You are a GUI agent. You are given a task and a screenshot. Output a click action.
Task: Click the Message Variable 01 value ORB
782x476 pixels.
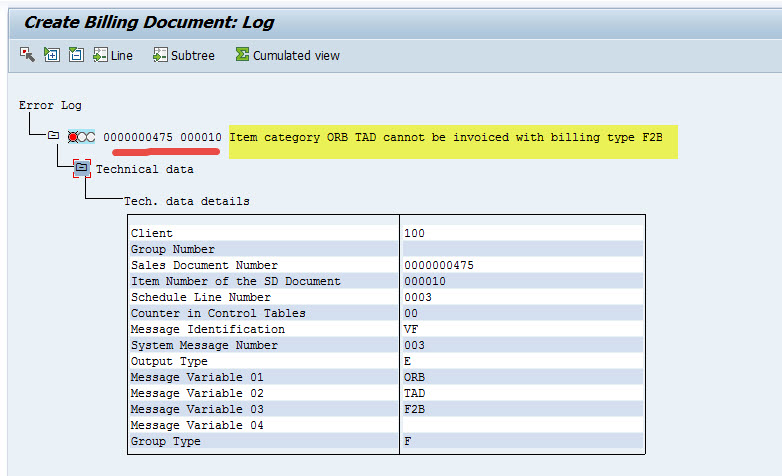[x=414, y=377]
